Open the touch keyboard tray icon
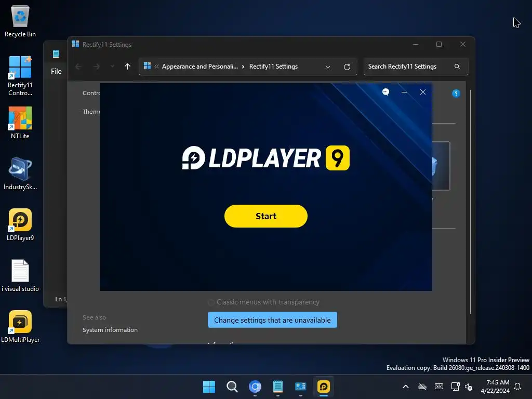 (438, 387)
